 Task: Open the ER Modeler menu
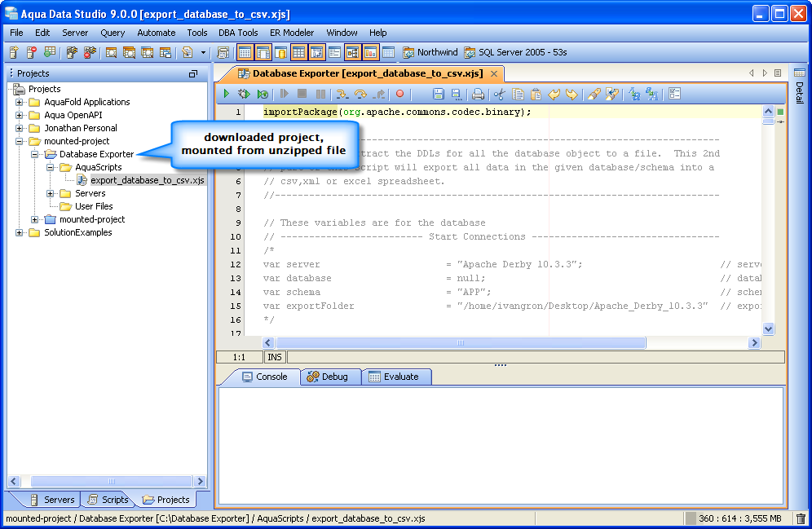pyautogui.click(x=292, y=33)
